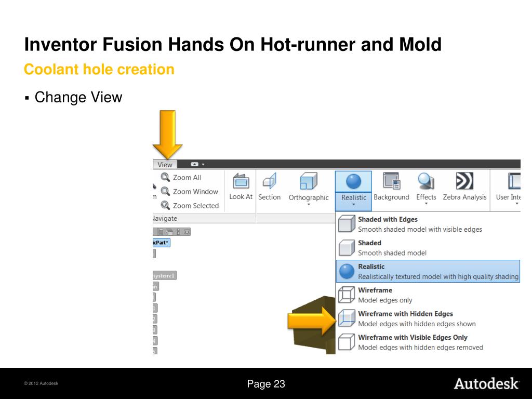Click the Look At icon

click(x=241, y=181)
